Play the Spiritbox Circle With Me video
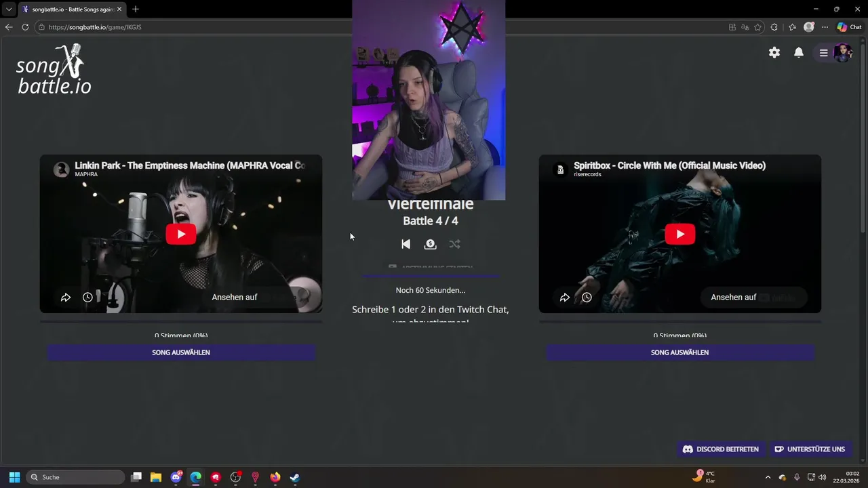The width and height of the screenshot is (868, 488). pos(680,234)
